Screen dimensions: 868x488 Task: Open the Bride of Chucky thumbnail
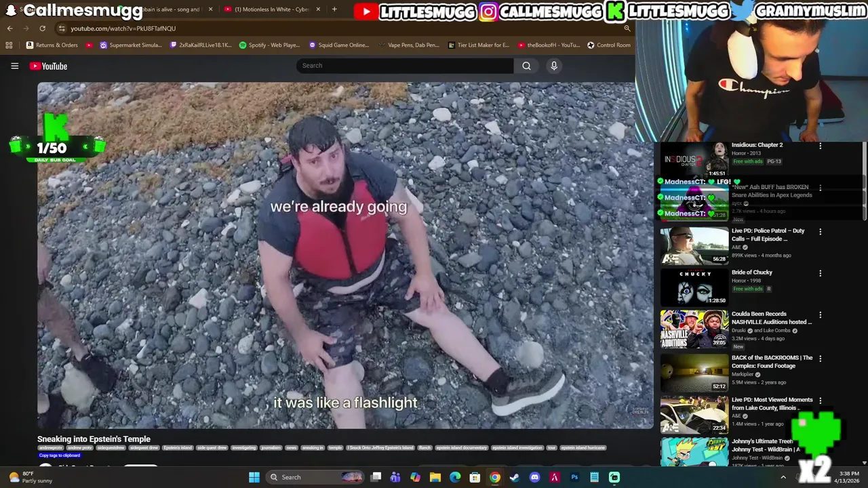(694, 287)
